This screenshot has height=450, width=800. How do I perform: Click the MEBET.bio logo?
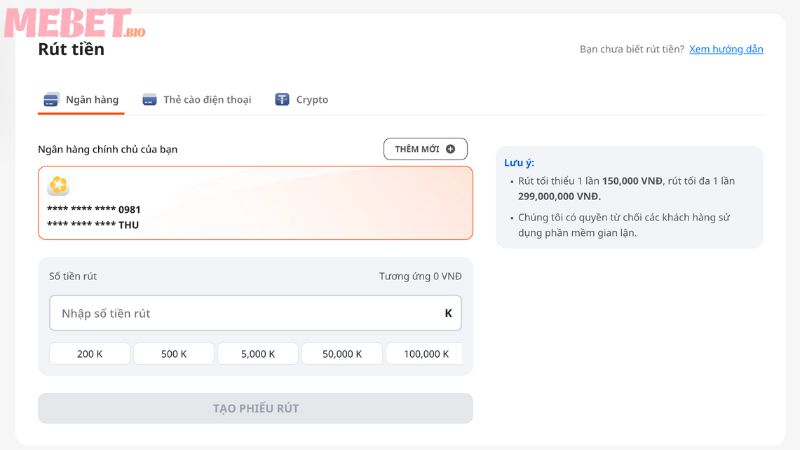coord(75,23)
